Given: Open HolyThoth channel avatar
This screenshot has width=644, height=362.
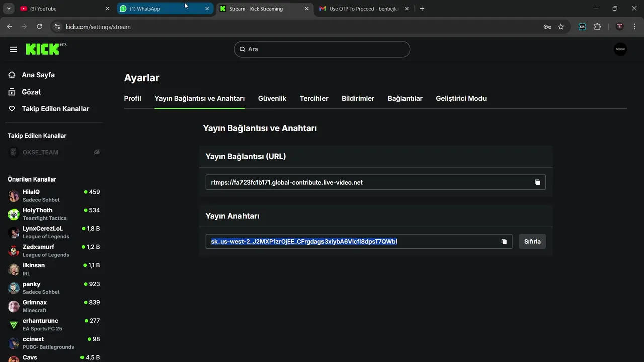Looking at the screenshot, I should point(14,214).
